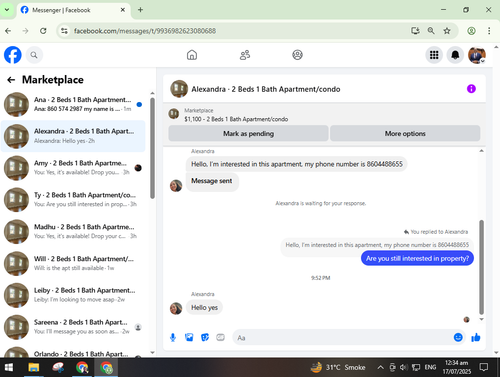500x377 pixels.
Task: Click the Marketplace listing thumbnail under header
Action: click(173, 114)
